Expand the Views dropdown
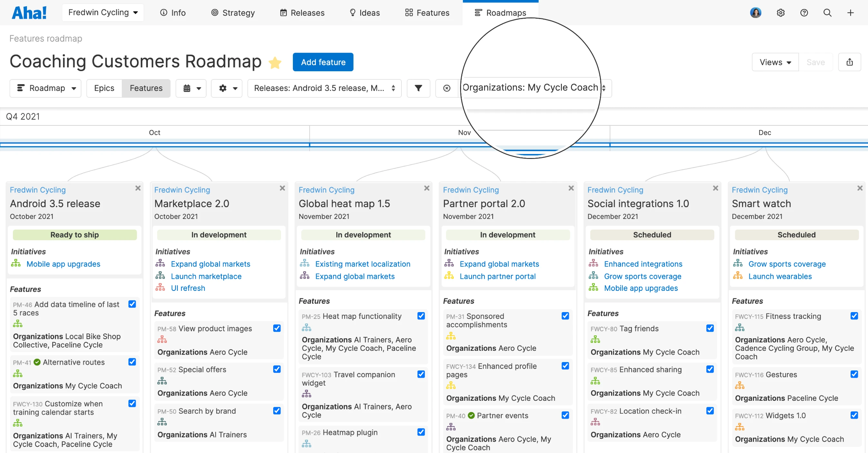The width and height of the screenshot is (868, 453). 775,62
